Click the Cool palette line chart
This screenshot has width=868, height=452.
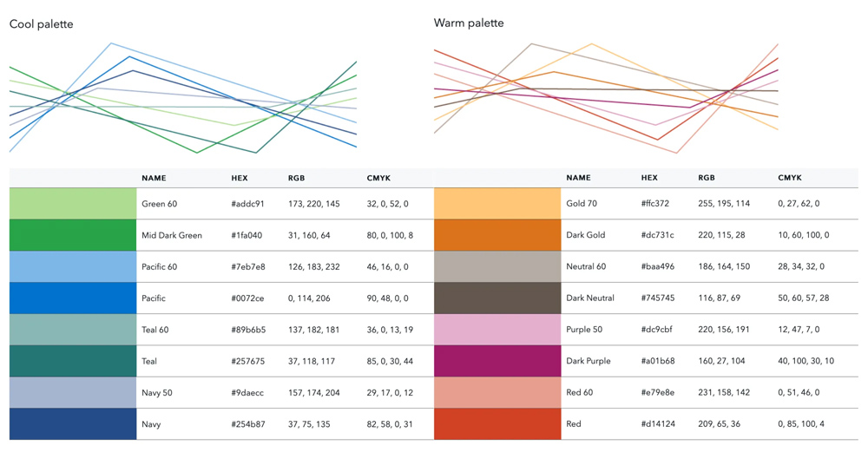[x=182, y=97]
